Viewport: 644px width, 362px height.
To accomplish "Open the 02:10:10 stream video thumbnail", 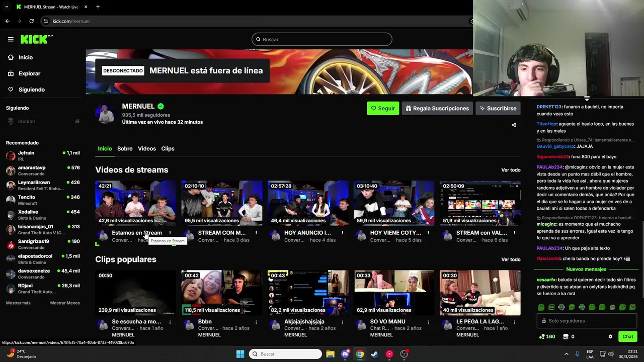I will pos(222,203).
